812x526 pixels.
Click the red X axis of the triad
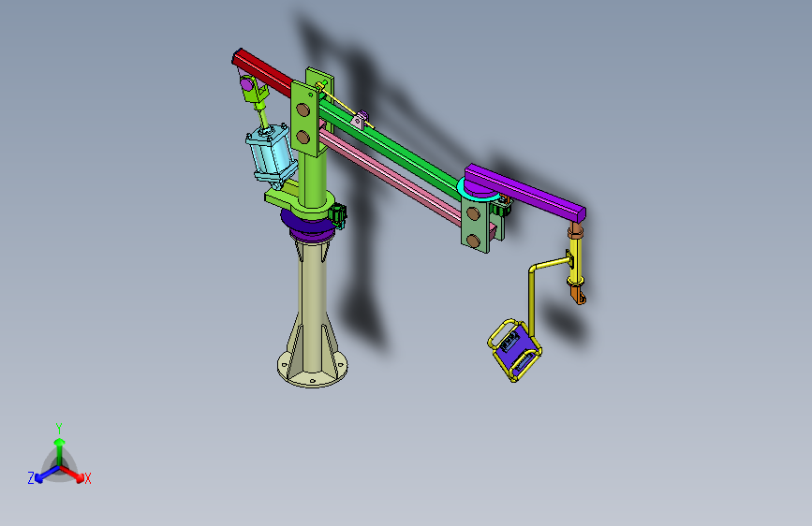(72, 475)
